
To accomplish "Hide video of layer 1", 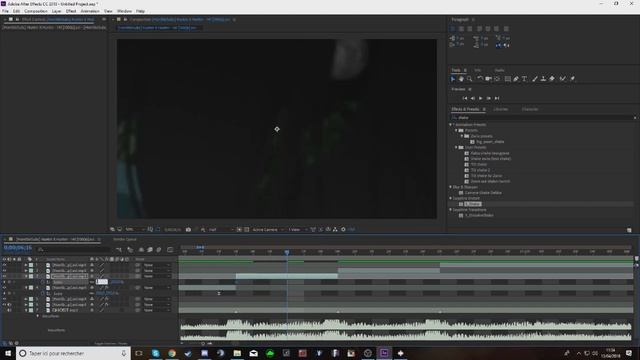I will pos(4,265).
